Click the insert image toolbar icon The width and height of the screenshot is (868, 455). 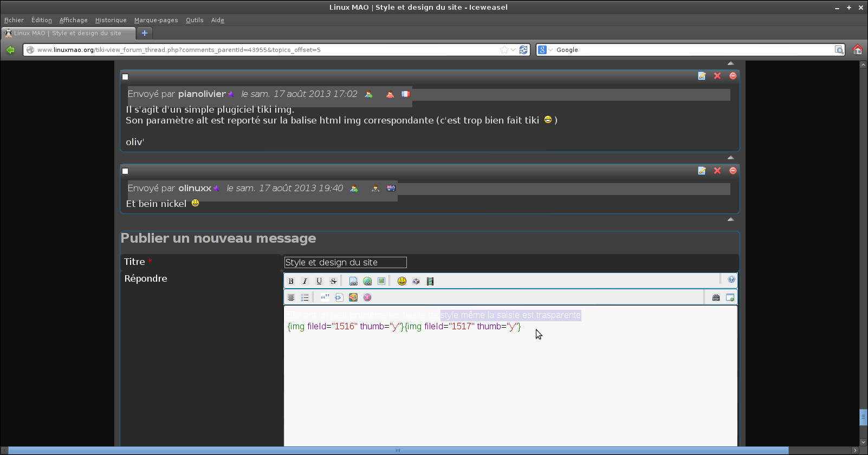(381, 281)
